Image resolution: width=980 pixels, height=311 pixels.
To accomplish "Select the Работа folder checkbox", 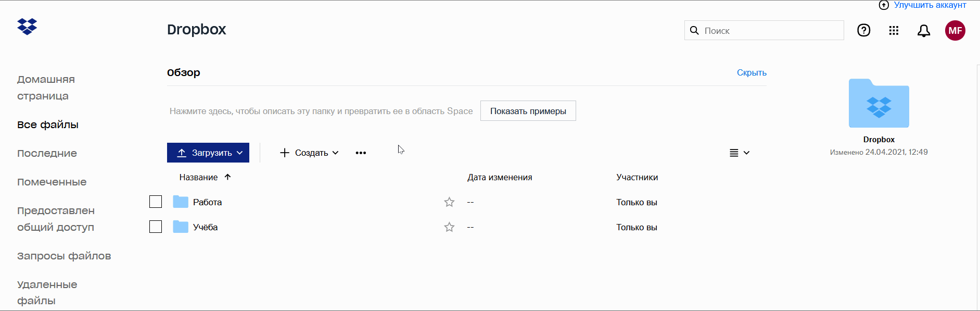I will [156, 202].
